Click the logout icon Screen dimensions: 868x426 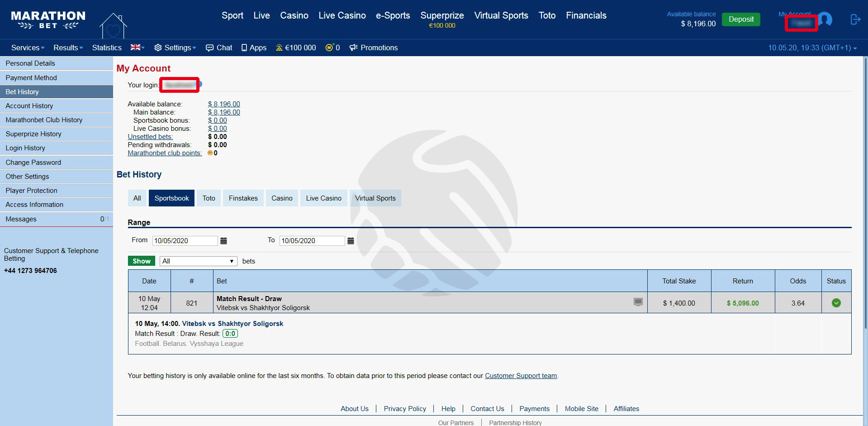855,19
